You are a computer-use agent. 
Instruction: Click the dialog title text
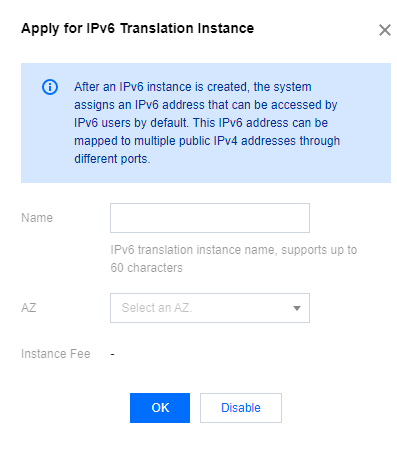point(137,29)
